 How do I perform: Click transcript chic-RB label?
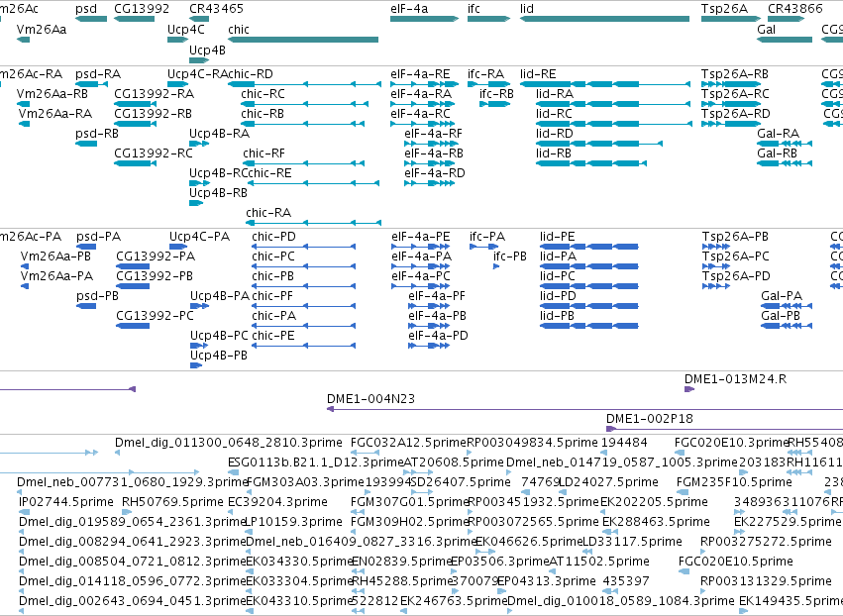(263, 114)
